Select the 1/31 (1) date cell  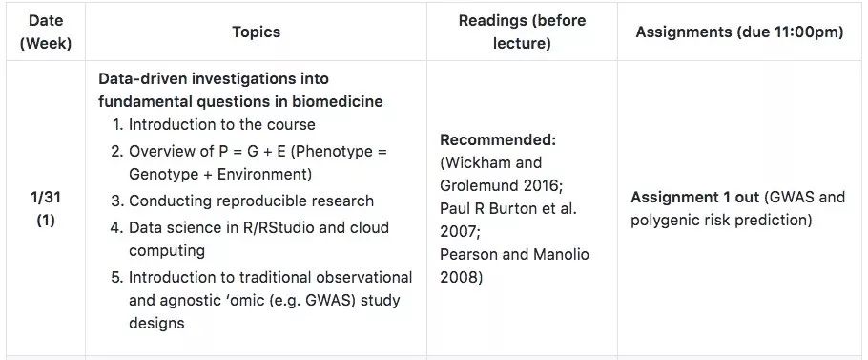[x=46, y=209]
